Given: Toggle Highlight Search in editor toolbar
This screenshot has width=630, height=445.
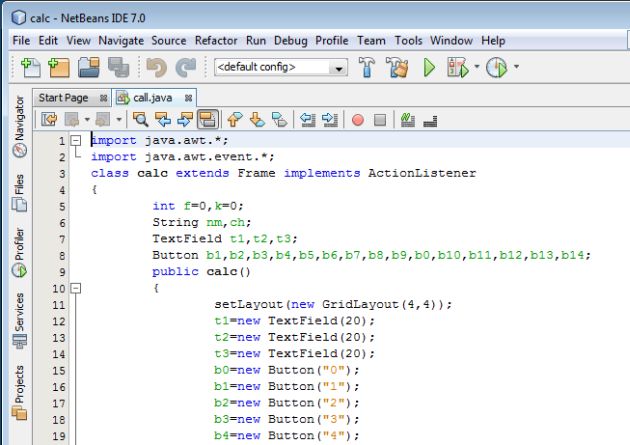Looking at the screenshot, I should click(x=208, y=119).
